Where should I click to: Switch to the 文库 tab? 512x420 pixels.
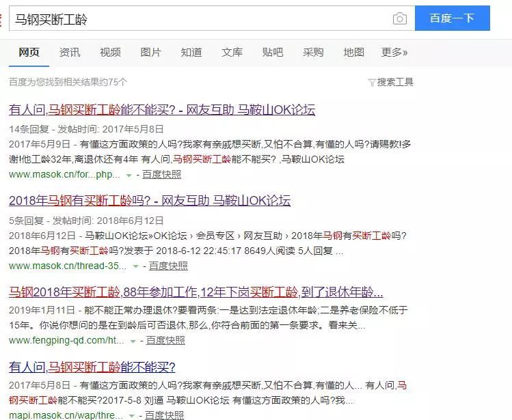click(232, 52)
